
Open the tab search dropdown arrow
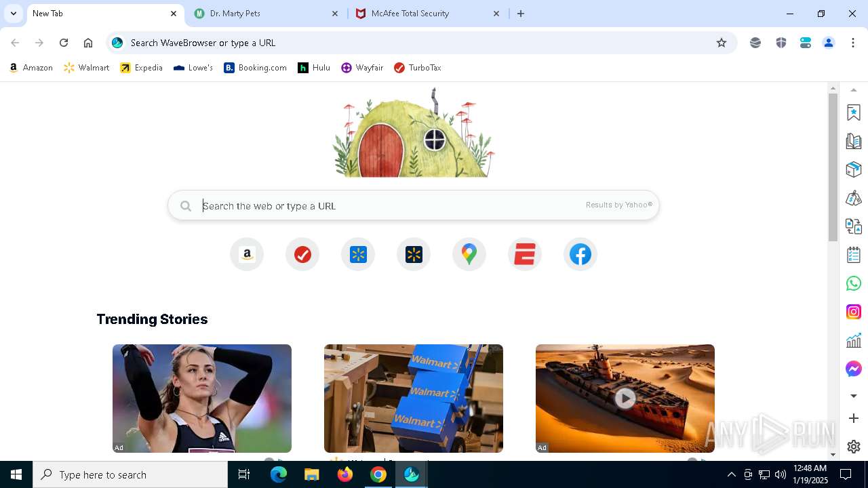click(13, 14)
